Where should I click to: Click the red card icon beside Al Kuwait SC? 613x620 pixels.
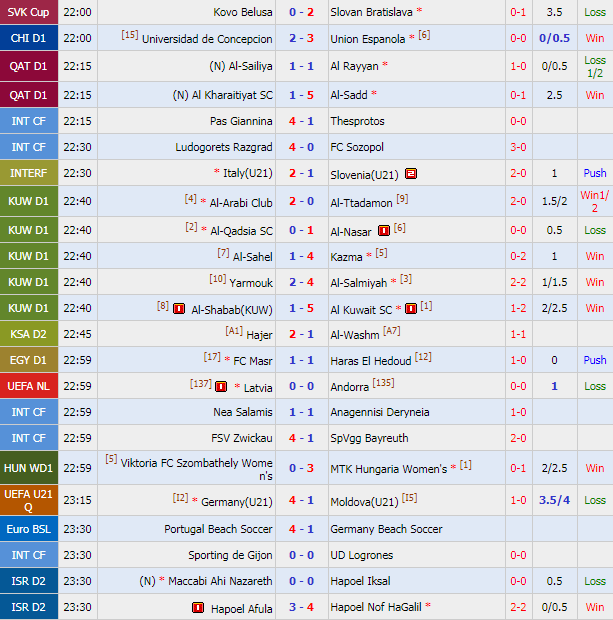point(411,308)
